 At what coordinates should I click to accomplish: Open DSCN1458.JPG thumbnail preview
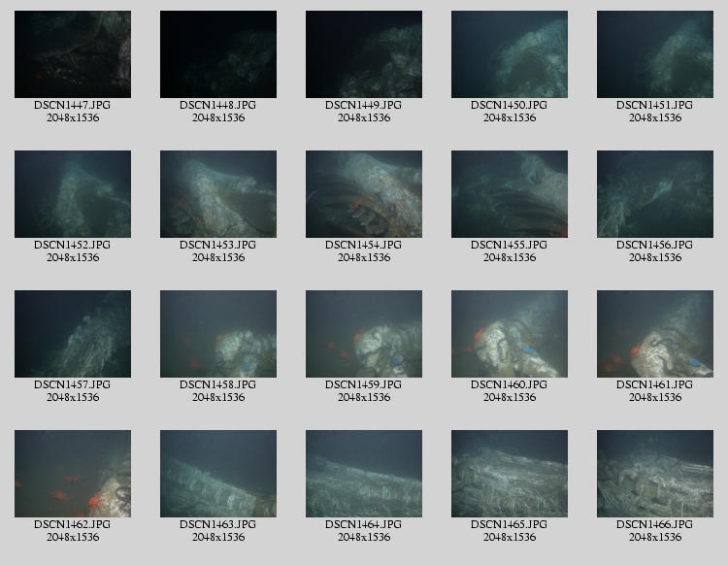[218, 334]
